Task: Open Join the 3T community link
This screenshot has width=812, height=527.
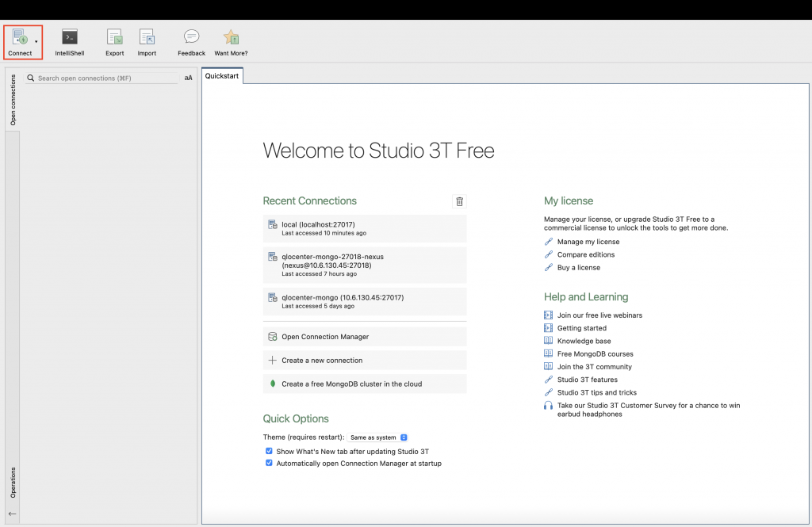Action: point(595,367)
